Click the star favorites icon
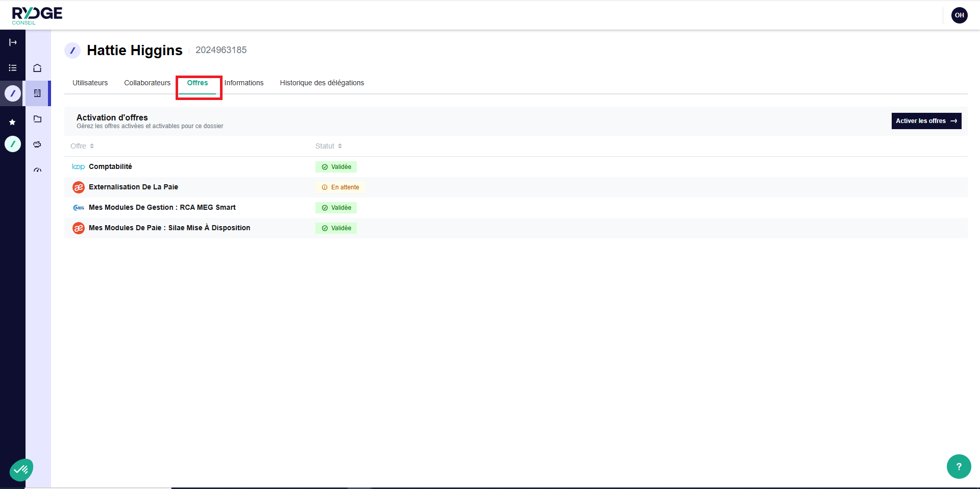Screen dimensions: 980x489 coord(12,122)
